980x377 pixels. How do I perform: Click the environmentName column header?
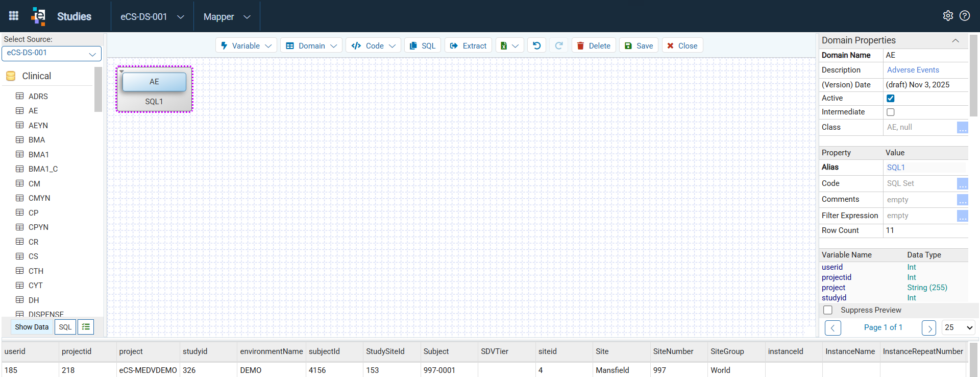(272, 351)
